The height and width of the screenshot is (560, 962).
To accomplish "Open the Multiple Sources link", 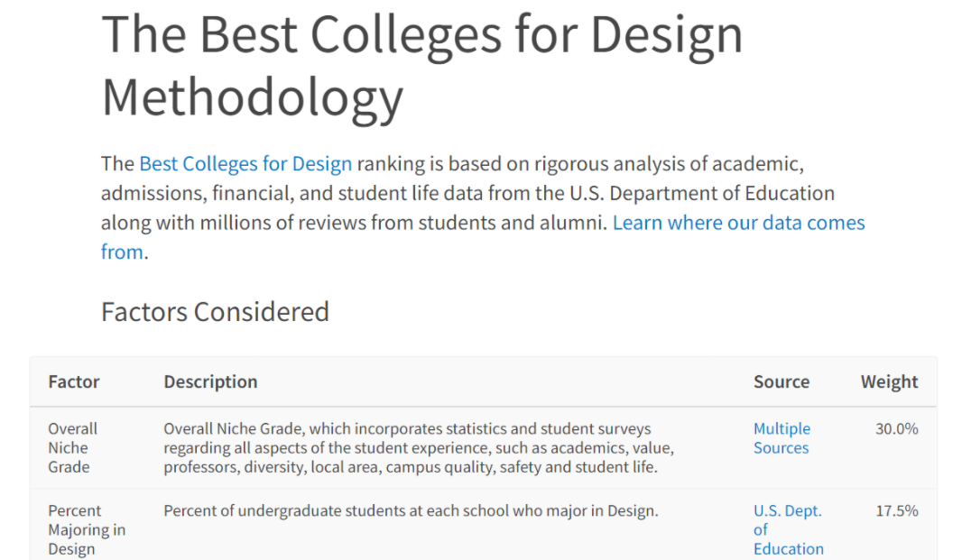I will [782, 438].
